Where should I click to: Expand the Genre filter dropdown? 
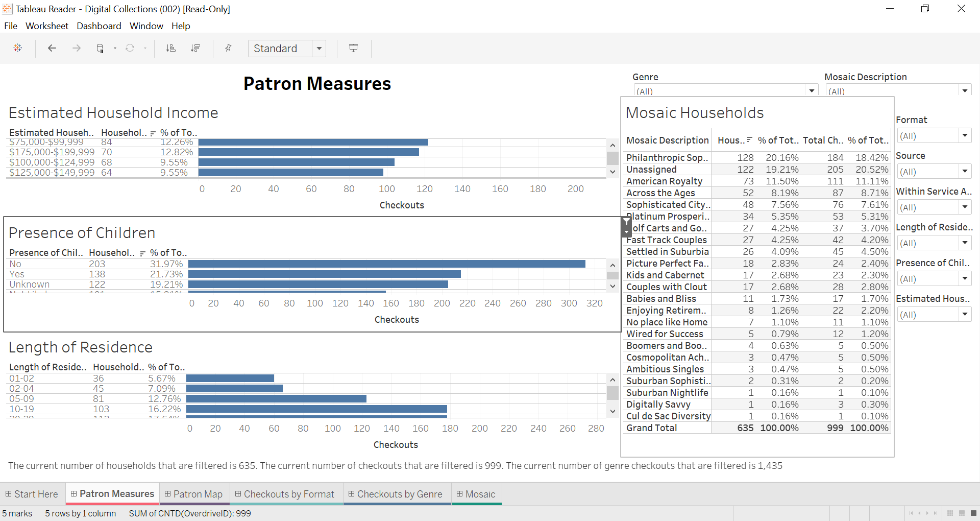(812, 91)
